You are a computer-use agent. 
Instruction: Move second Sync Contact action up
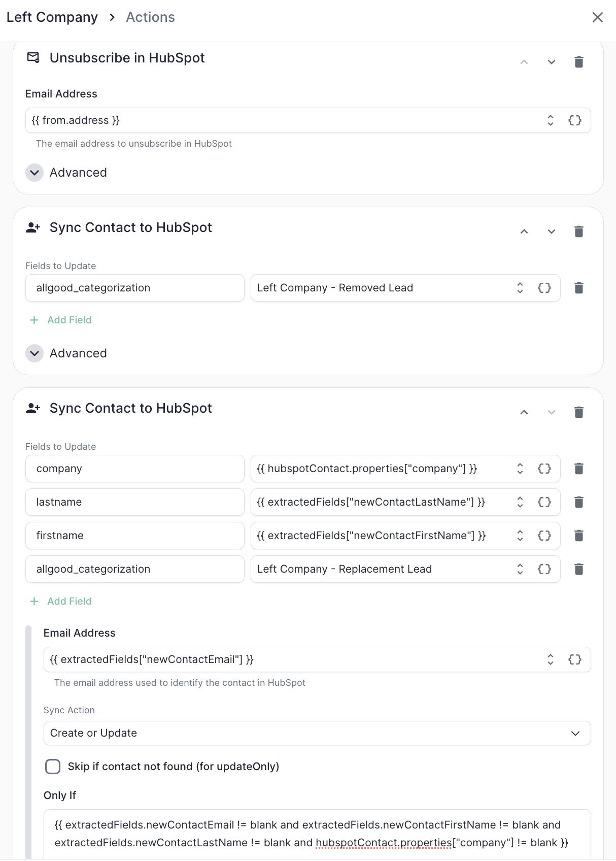coord(524,412)
